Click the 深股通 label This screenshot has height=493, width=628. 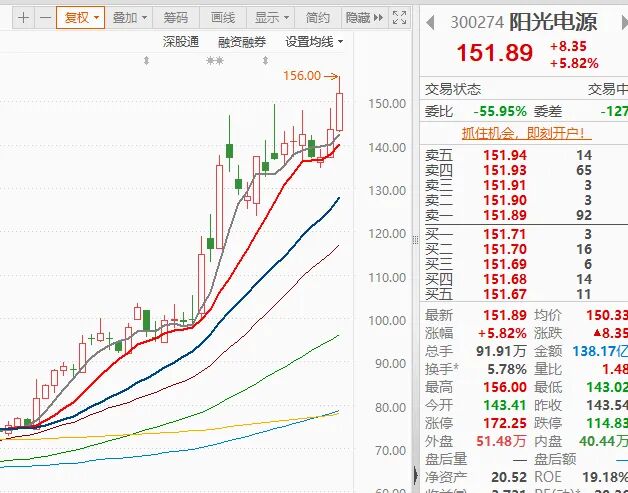point(181,41)
